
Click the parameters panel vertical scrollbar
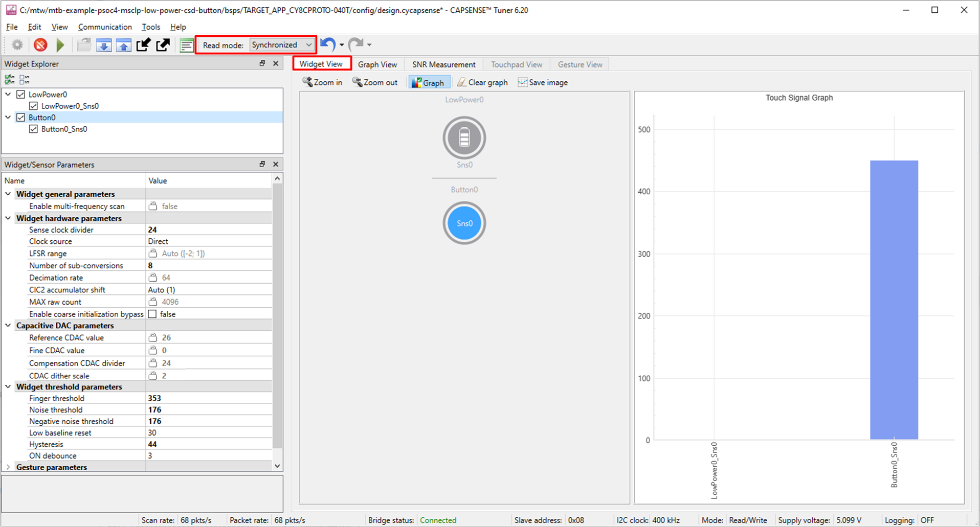277,315
